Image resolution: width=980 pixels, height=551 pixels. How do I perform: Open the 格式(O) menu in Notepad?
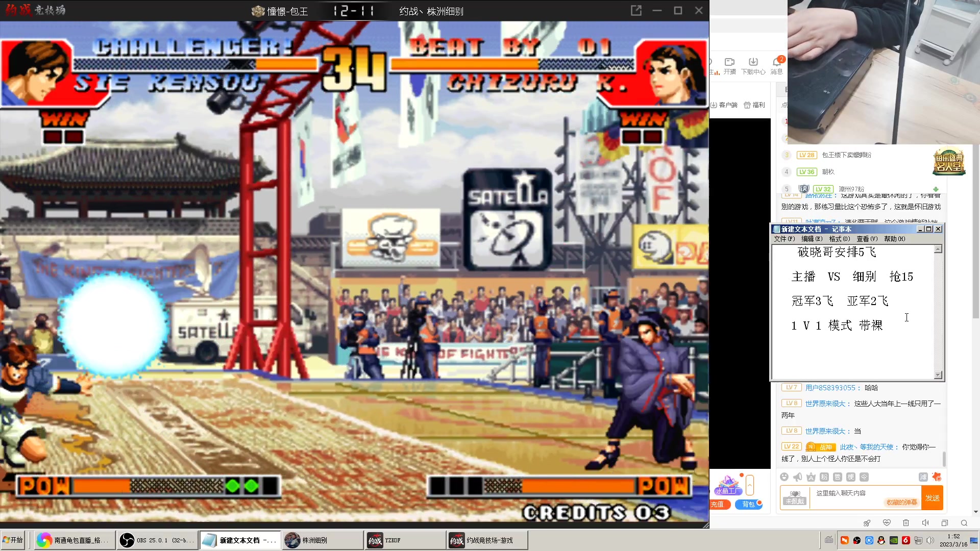coord(840,239)
